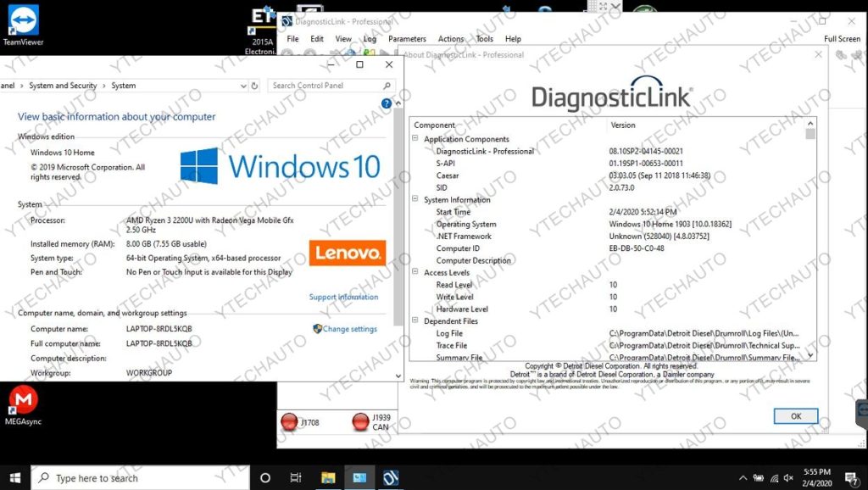The height and width of the screenshot is (490, 868).
Task: Maximize the System Control Panel window
Action: (359, 64)
